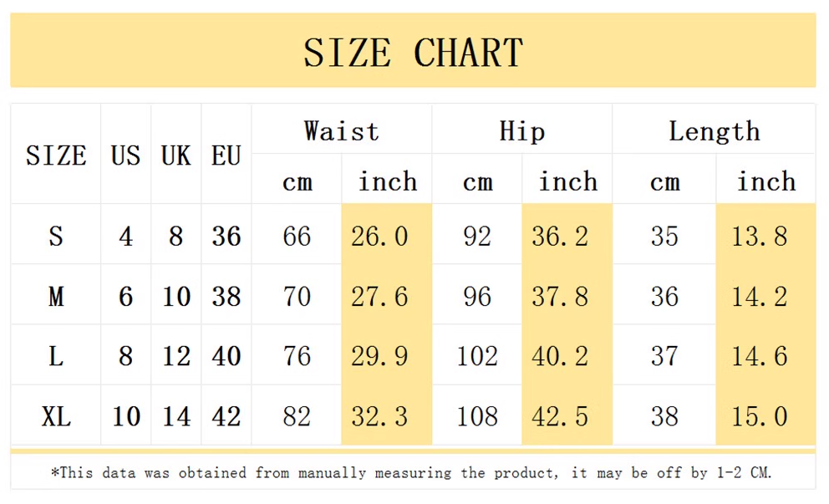Click the UK column header
Screen dimensions: 829x504
coord(175,155)
